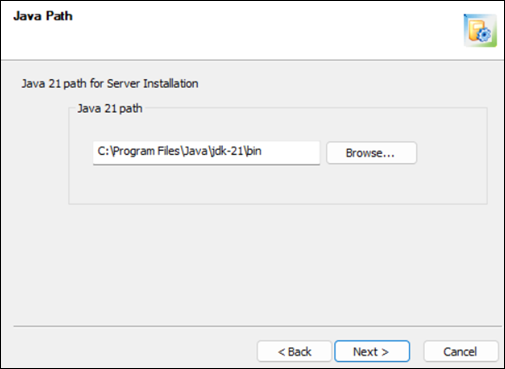Click "Java 21 path for Server Installation" text

click(x=110, y=84)
